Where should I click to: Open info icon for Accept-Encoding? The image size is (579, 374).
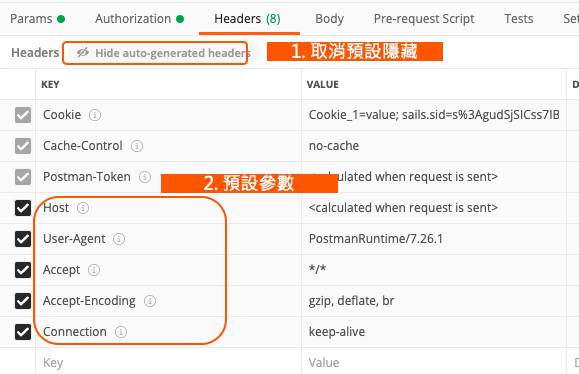coord(150,301)
